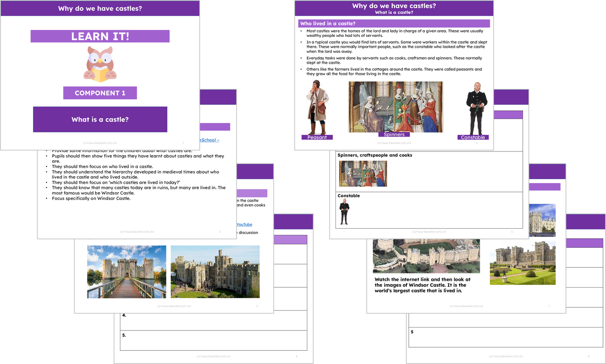Click the small spinners thumbnail in the table
The height and width of the screenshot is (364, 606).
pos(363,174)
